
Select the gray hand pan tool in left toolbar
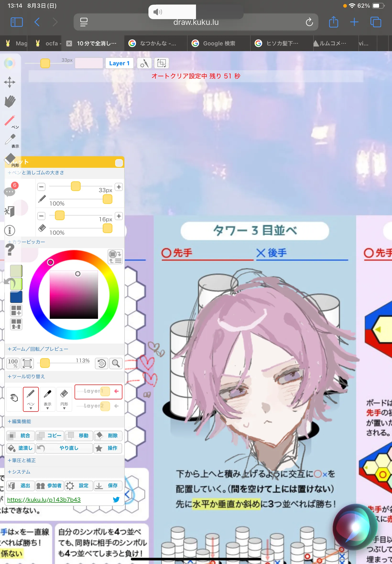pyautogui.click(x=10, y=101)
